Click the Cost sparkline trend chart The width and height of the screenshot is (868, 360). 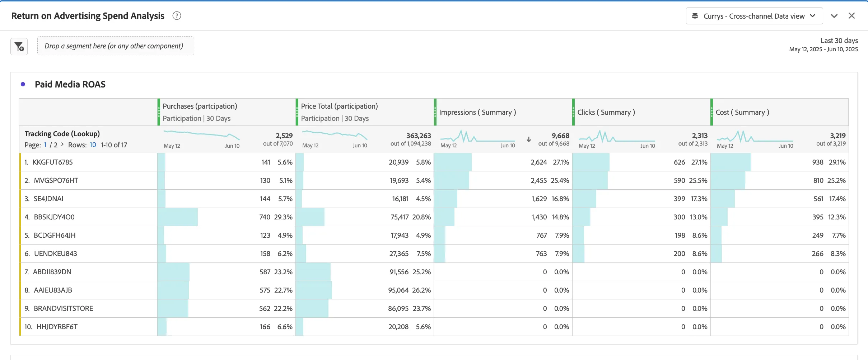click(755, 136)
